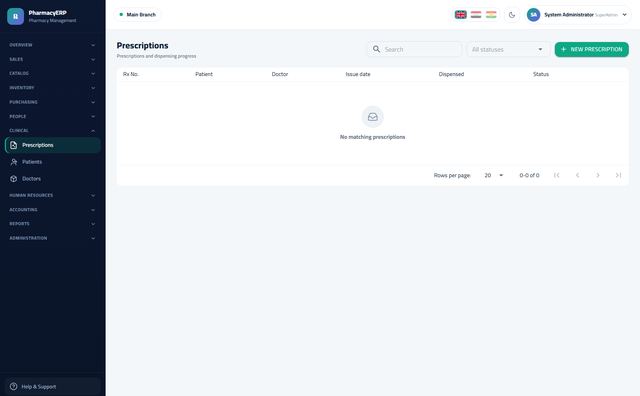Go to first page of results
Screen dimensions: 640x396
click(557, 175)
